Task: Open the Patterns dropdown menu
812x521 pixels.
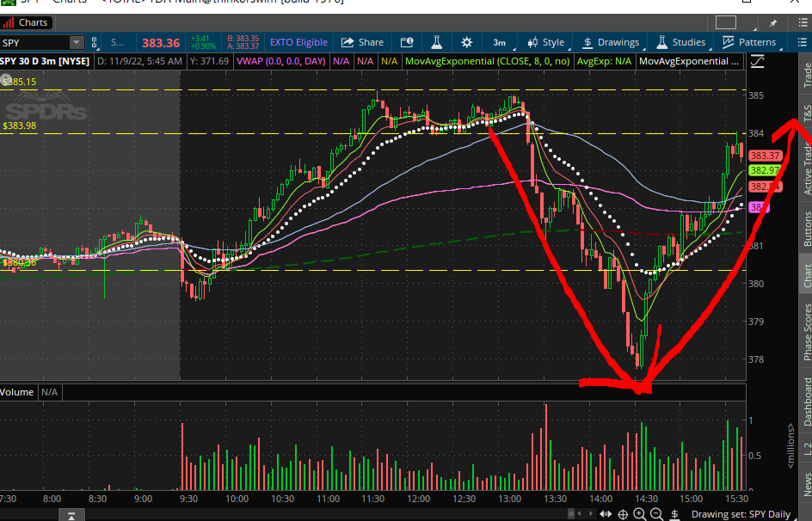Action: 750,42
